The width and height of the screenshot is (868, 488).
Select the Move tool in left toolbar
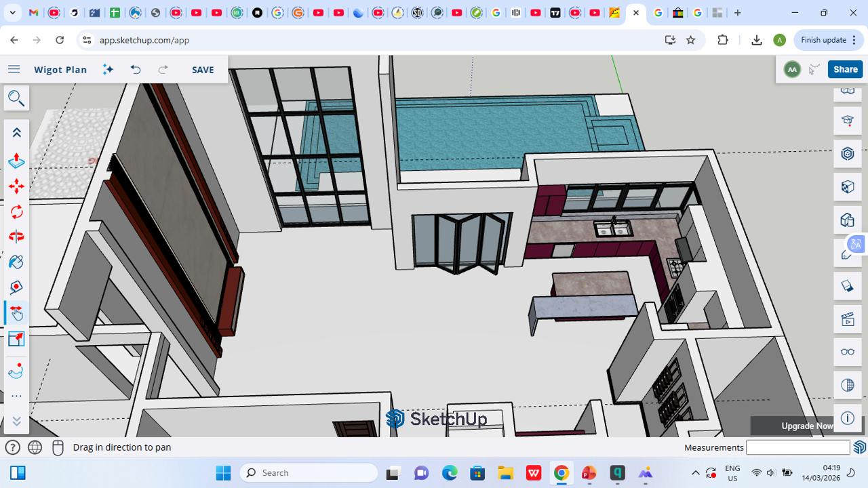pyautogui.click(x=16, y=186)
